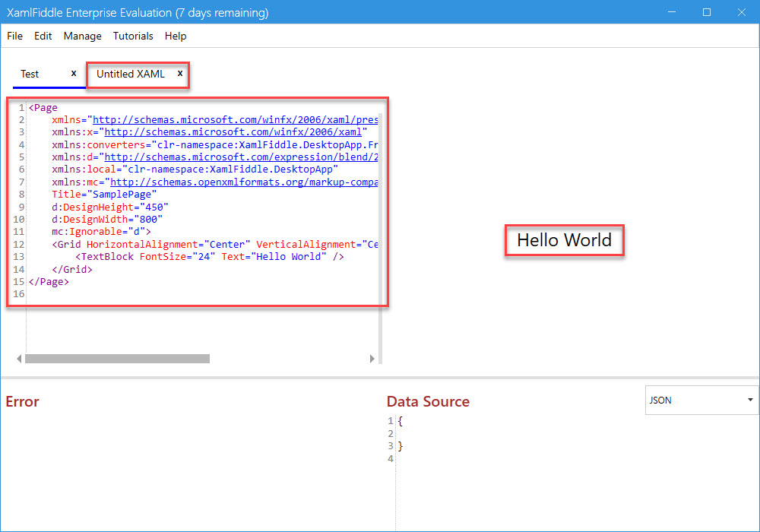Minimize the XamlFiddle window
This screenshot has width=760, height=532.
(x=671, y=12)
